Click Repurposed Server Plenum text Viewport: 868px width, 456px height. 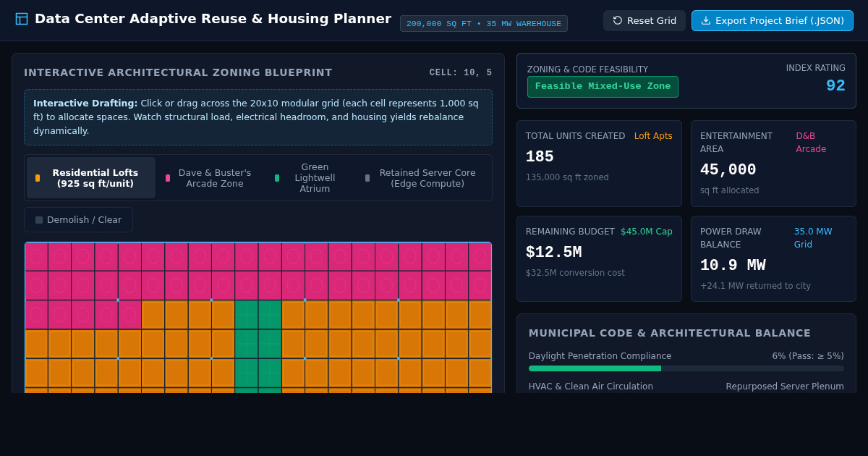coord(785,387)
